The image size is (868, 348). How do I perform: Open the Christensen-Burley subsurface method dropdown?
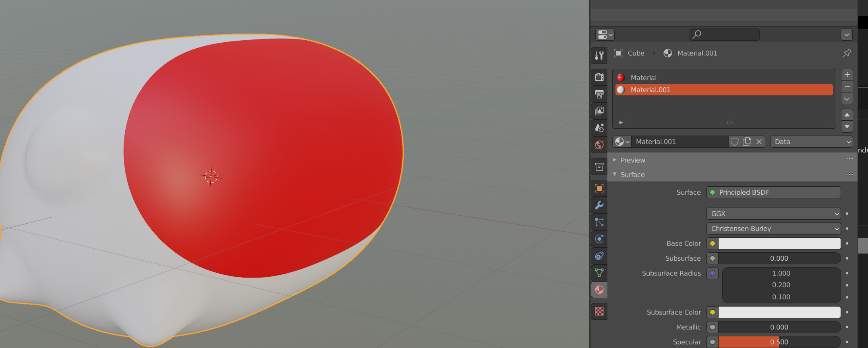click(x=774, y=229)
